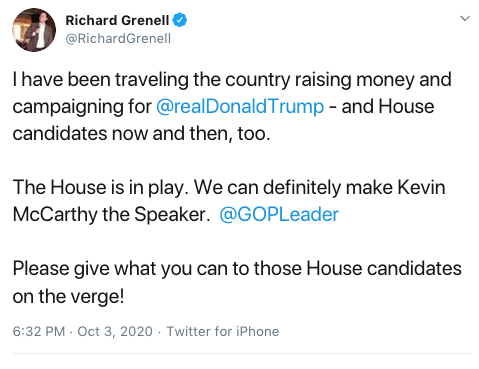Select the Oct 3, 2020 date

point(115,331)
